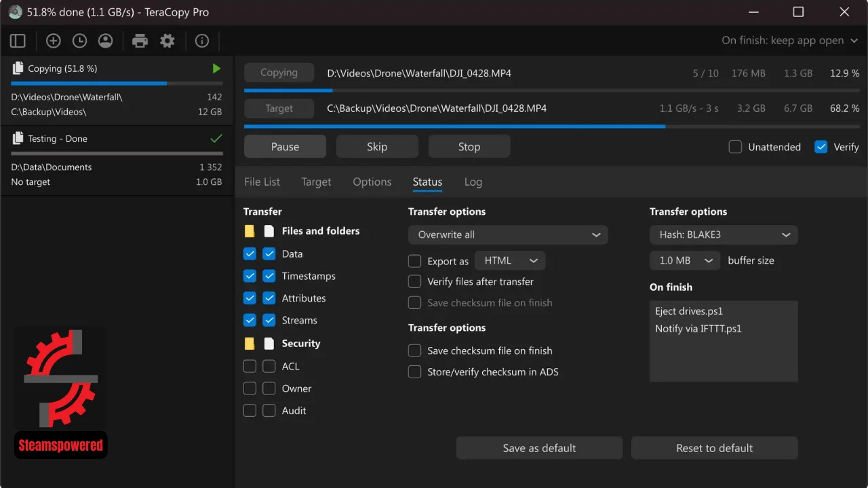Image resolution: width=868 pixels, height=488 pixels.
Task: Select Notify via IFTTT.ps1 script
Action: pyautogui.click(x=698, y=329)
